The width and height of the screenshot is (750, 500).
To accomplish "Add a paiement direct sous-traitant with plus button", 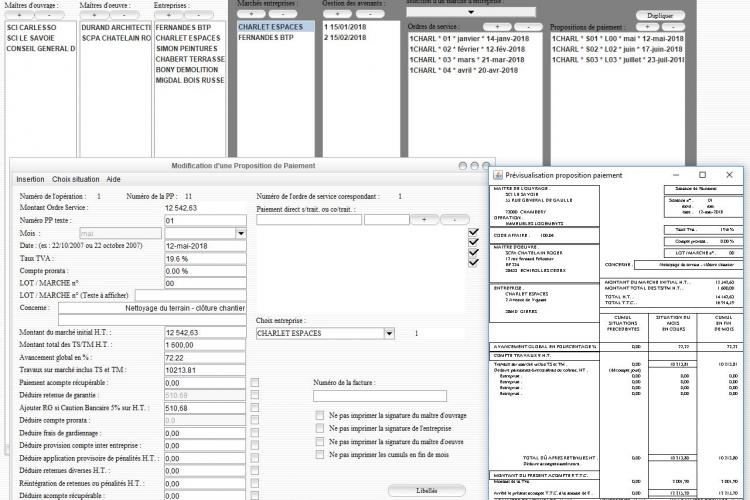I will tap(424, 220).
